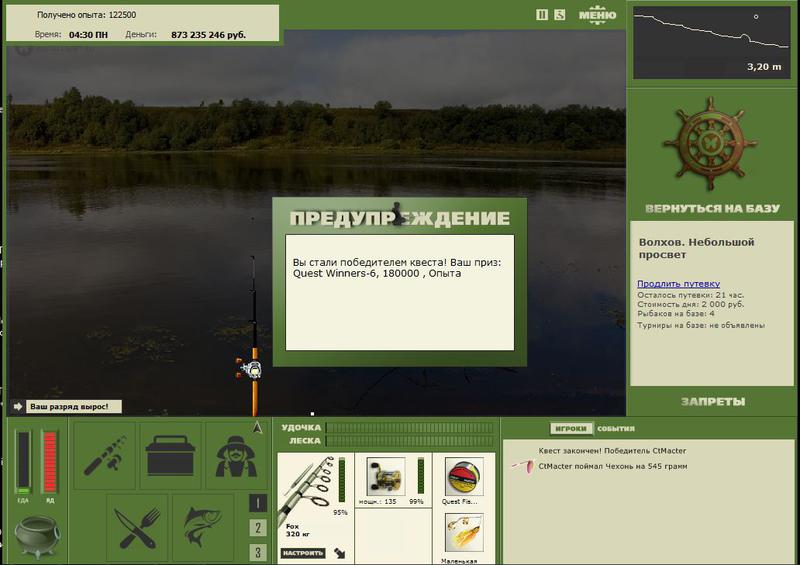Click the depth map panel showing 3,20 m
Screen dimensions: 800x565
(711, 43)
